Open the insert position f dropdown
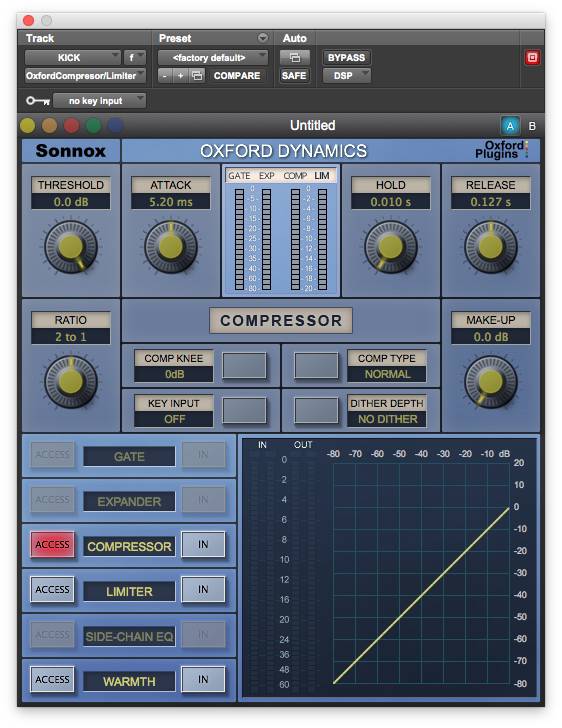Viewport: 562px width, 728px height. 135,58
